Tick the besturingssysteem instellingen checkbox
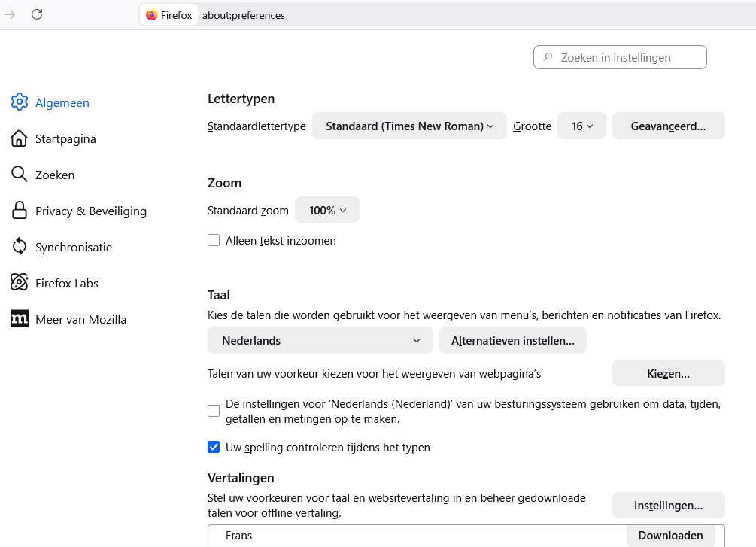This screenshot has width=756, height=547. tap(214, 411)
